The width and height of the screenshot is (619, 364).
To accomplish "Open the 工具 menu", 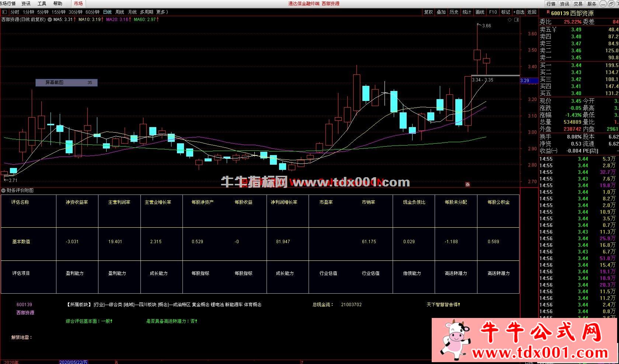I will tap(42, 3).
